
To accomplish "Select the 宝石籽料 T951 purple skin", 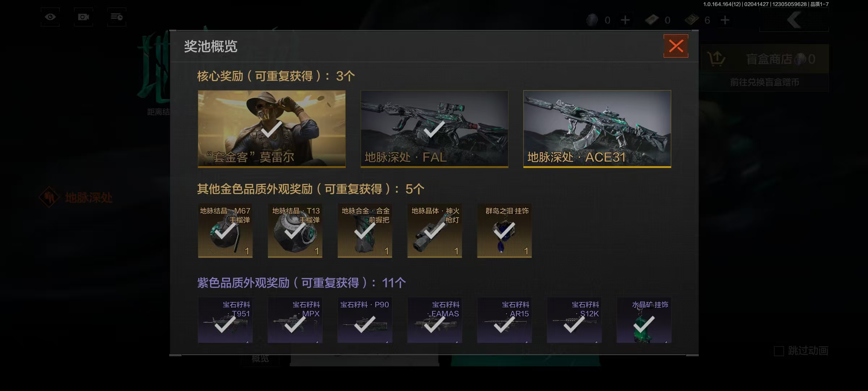I will (x=225, y=320).
